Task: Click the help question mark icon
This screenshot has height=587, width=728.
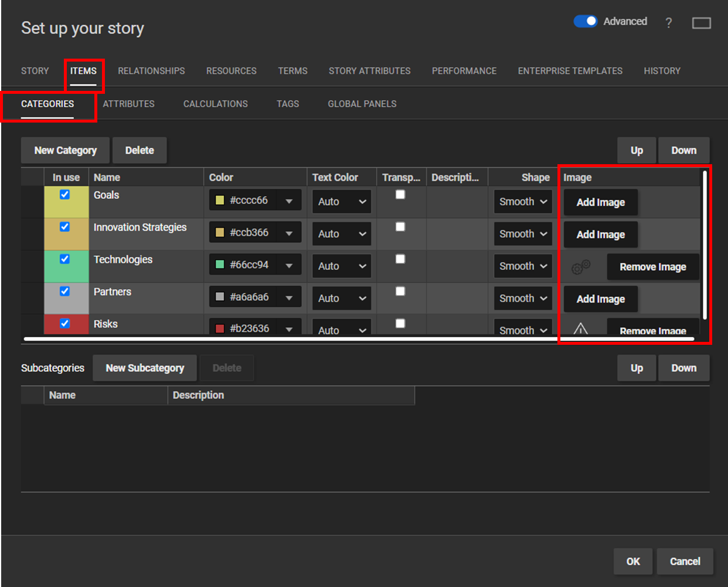Action: point(668,23)
